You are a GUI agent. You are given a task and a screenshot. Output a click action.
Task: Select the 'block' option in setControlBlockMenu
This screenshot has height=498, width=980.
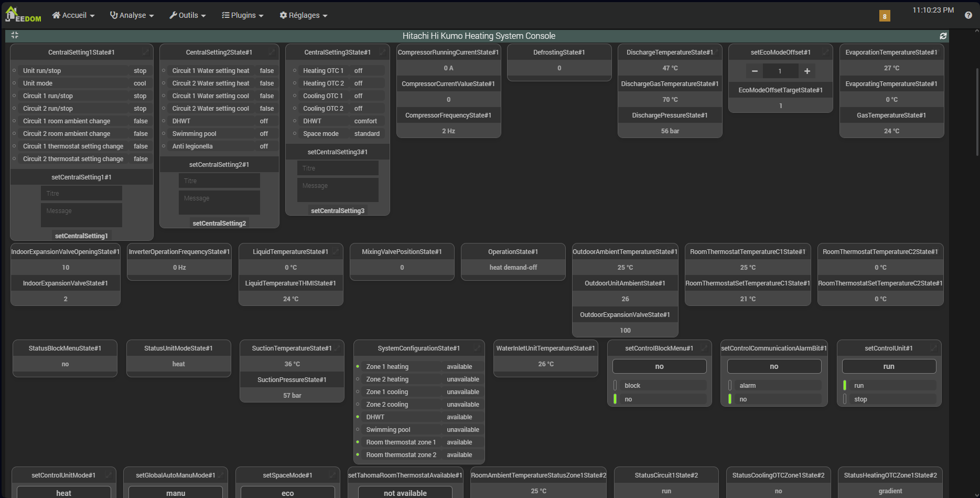660,385
